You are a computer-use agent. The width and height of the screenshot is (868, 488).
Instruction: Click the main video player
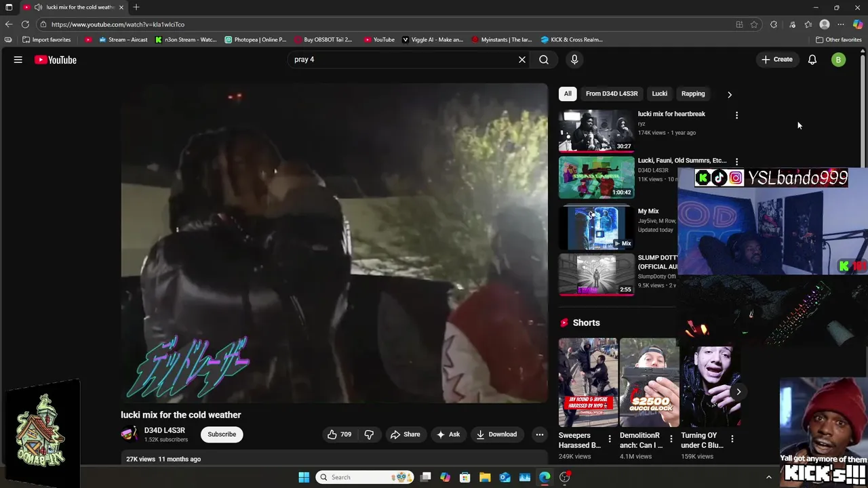[334, 243]
